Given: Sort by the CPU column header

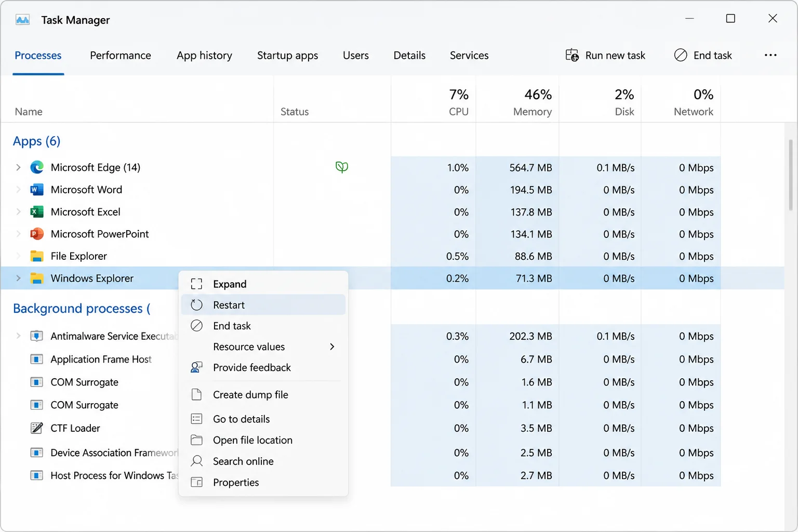Looking at the screenshot, I should (433, 100).
